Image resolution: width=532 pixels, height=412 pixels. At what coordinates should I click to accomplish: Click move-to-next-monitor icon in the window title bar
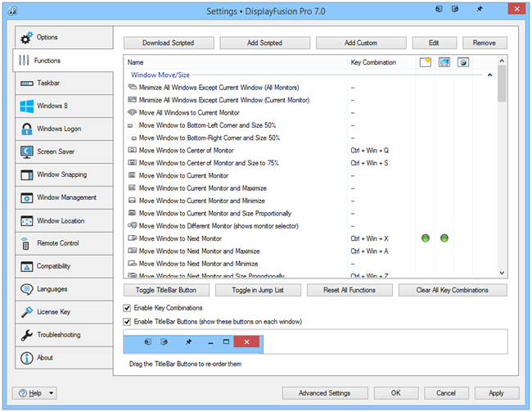coord(439,9)
